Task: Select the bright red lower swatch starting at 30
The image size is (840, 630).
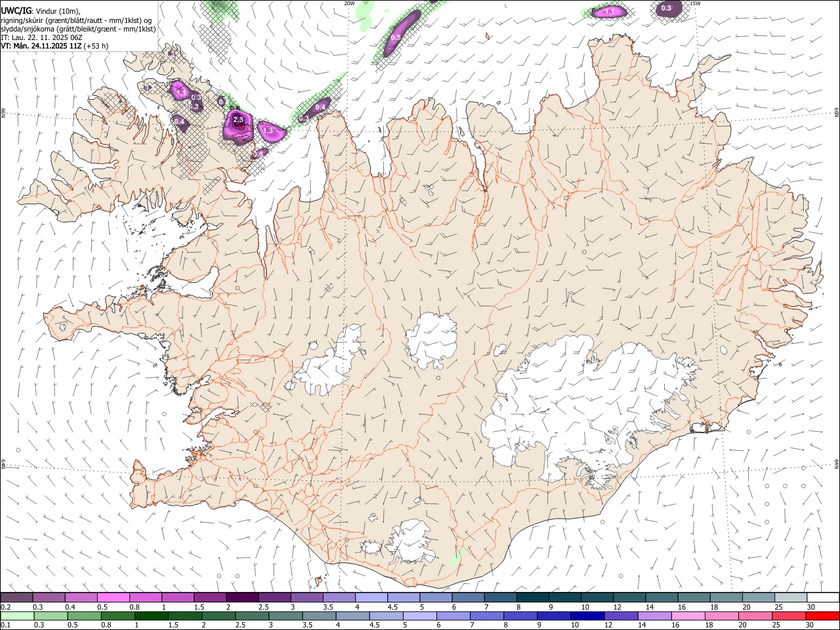Action: point(822,616)
